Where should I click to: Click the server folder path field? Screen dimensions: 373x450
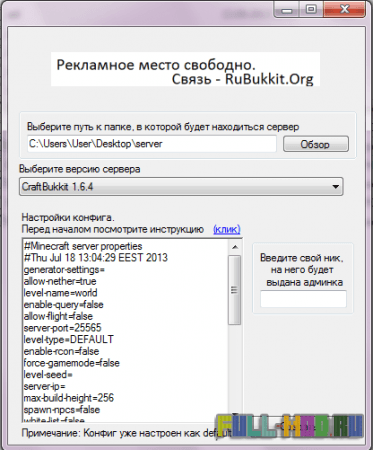(x=152, y=144)
